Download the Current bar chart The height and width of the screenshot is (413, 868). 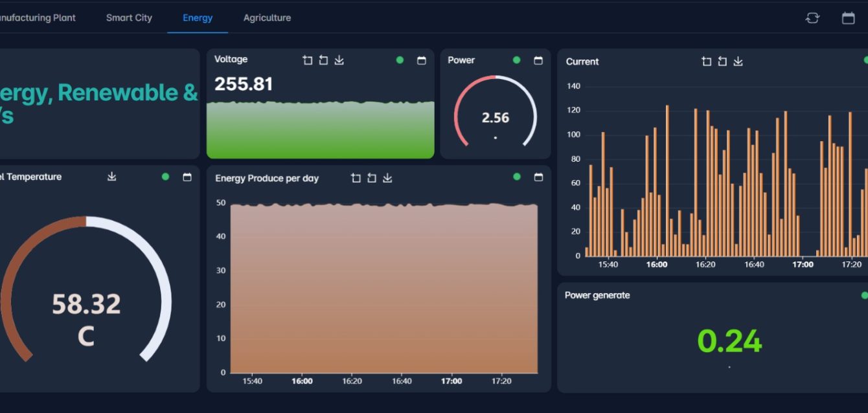[738, 61]
